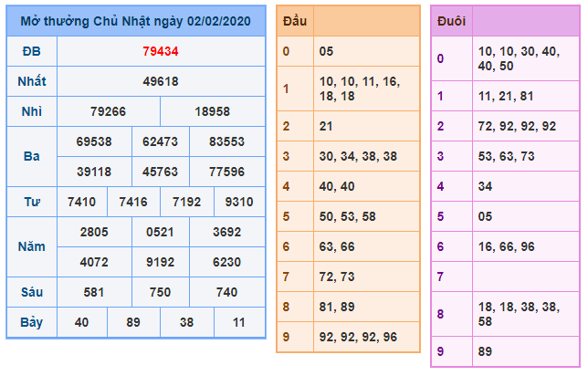Select the special prize number 79434

[x=161, y=51]
